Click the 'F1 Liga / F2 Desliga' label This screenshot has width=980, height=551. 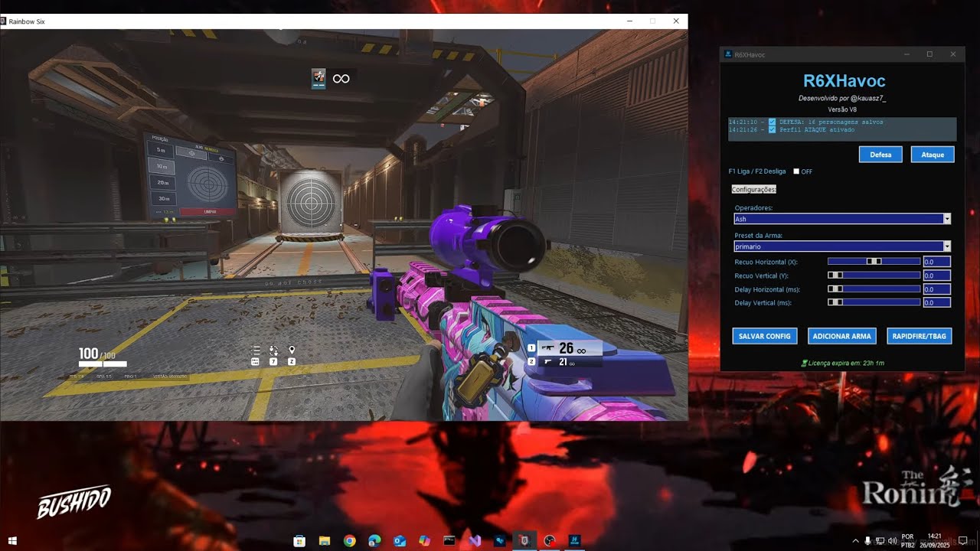[x=757, y=171]
